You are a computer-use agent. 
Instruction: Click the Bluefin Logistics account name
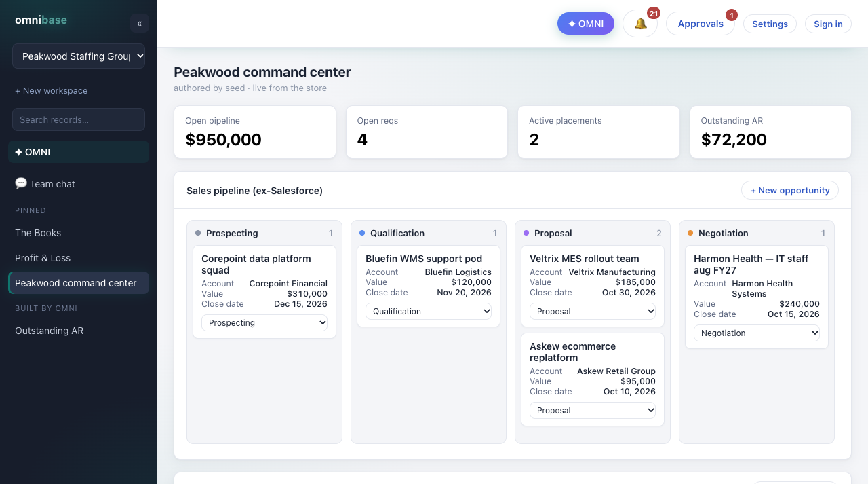(458, 272)
